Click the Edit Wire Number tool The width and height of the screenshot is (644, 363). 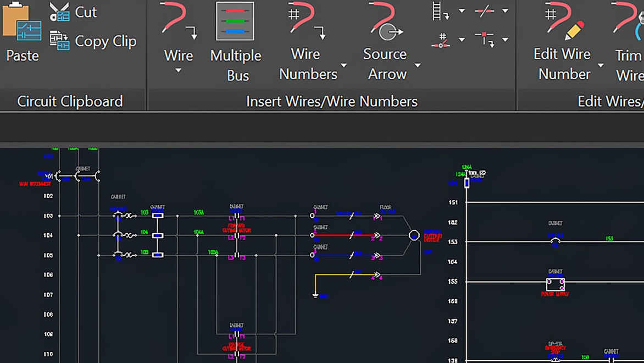[x=562, y=33]
